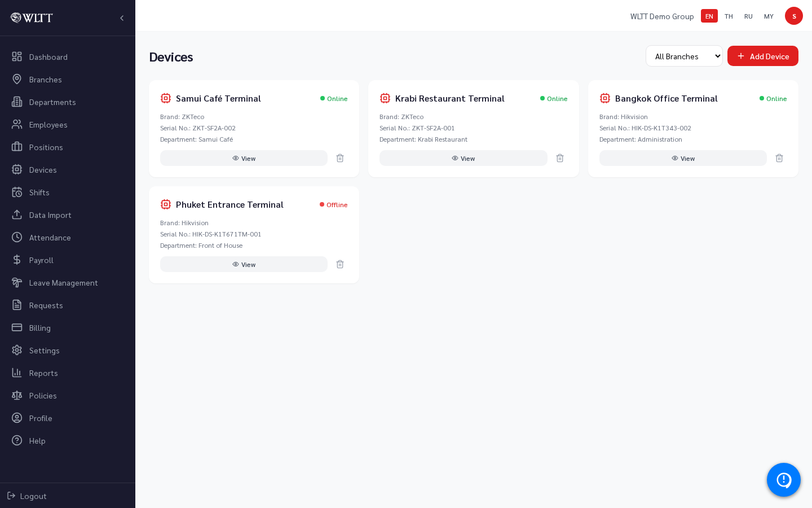Click the WLTT logo in sidebar
The width and height of the screenshot is (812, 508).
[x=32, y=17]
